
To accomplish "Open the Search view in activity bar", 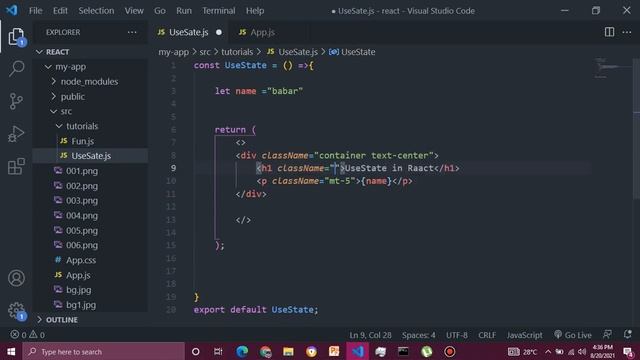I will coord(16,68).
